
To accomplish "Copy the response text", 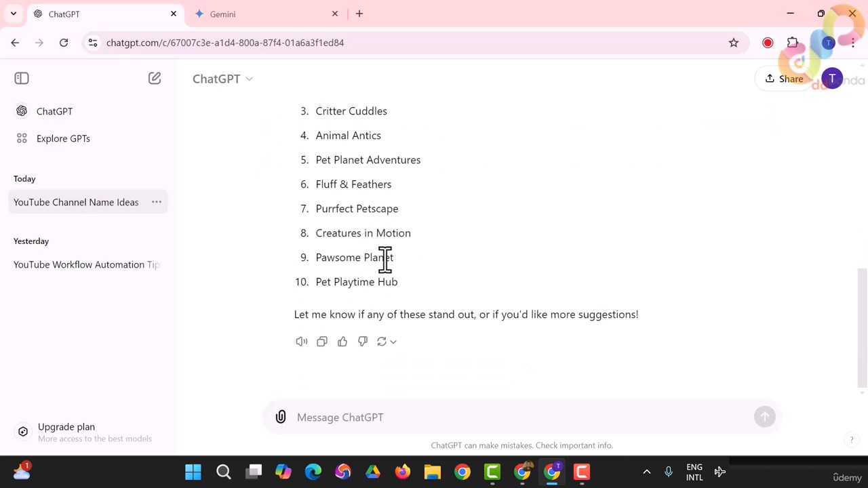I will tap(322, 342).
